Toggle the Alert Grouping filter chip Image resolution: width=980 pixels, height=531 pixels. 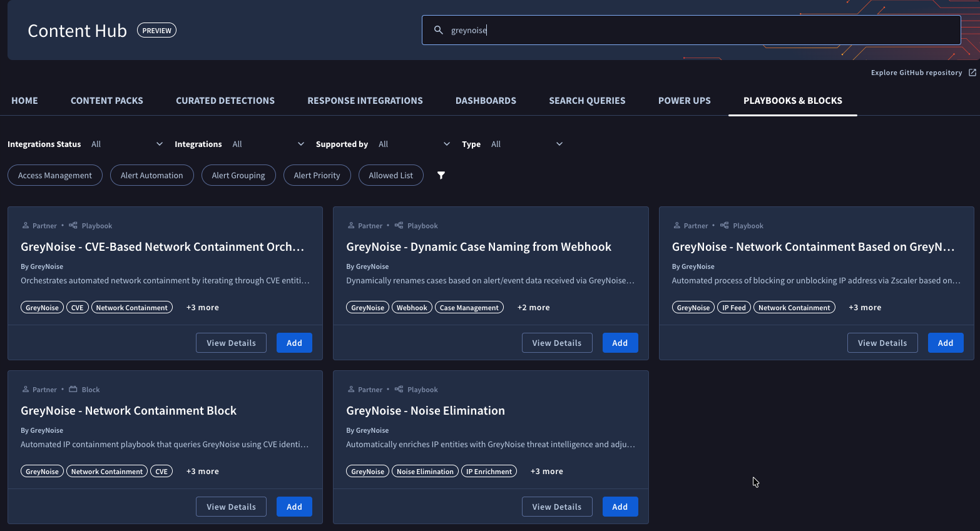click(x=238, y=175)
